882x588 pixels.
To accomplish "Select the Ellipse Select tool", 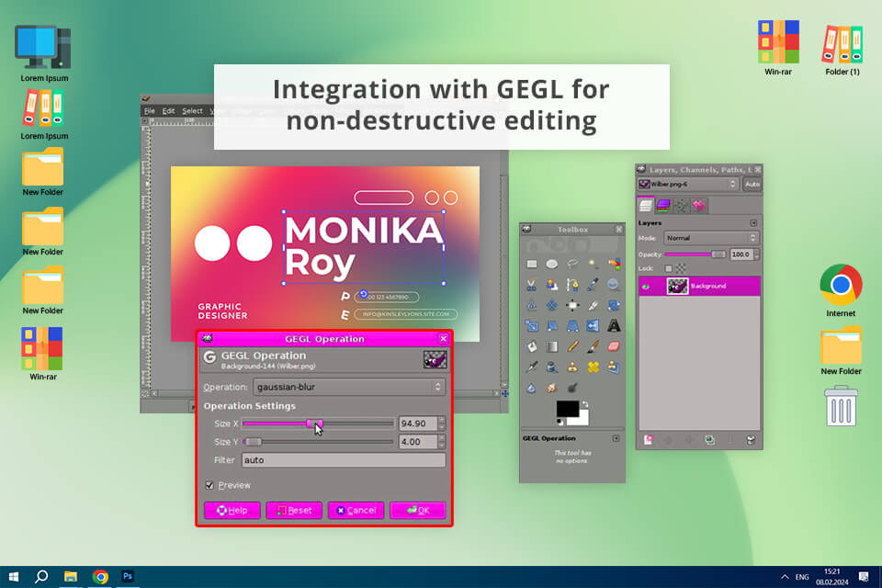I will click(x=552, y=264).
